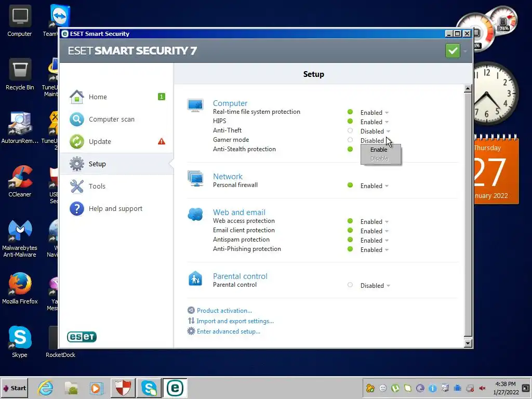The height and width of the screenshot is (399, 532).
Task: Click the Computer scan magnifier icon
Action: [x=77, y=119]
